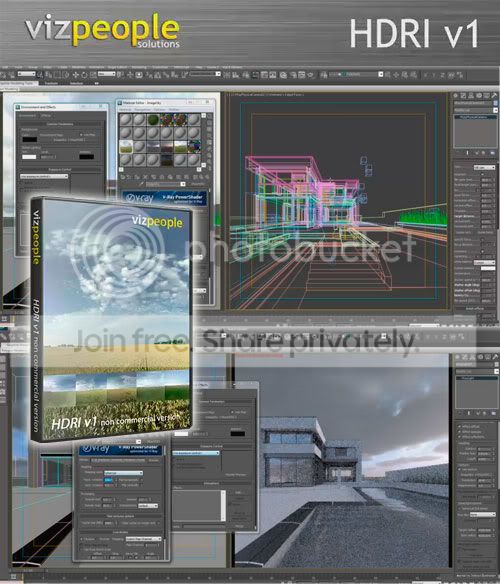Click white Tint swatch in lower Environment dialog
Viewport: 500px width, 584px height.
coord(181,434)
